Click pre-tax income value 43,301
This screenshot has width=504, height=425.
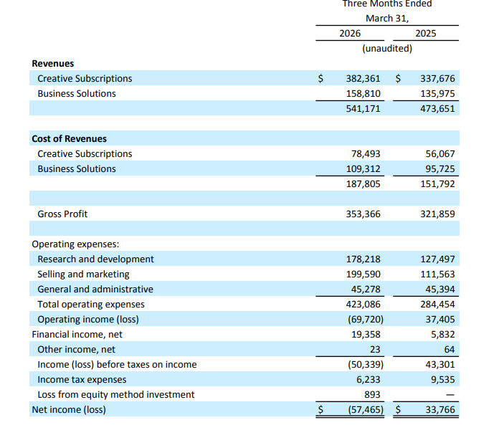pyautogui.click(x=440, y=365)
